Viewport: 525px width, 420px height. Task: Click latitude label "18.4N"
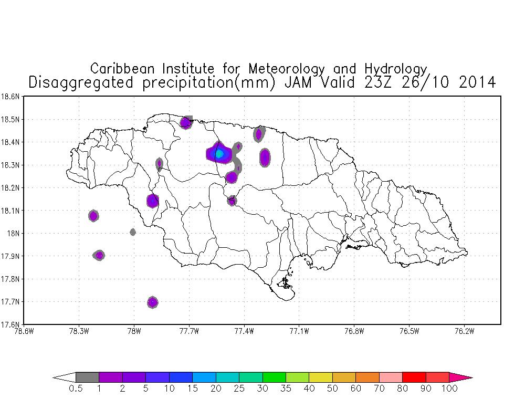coord(10,142)
